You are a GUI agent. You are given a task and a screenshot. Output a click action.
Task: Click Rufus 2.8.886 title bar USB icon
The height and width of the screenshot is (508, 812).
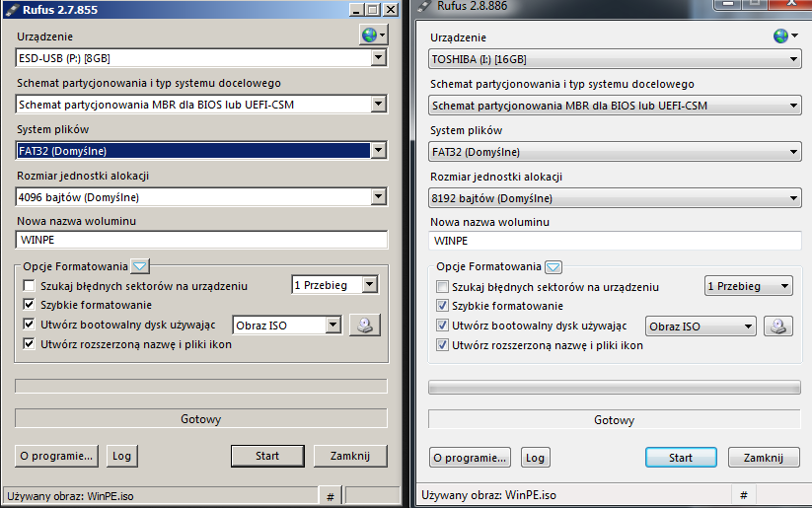pyautogui.click(x=424, y=6)
